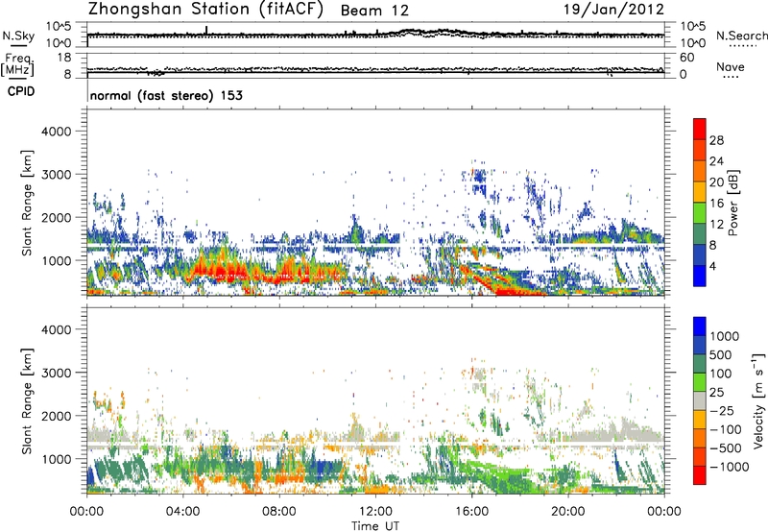768x532 pixels.
Task: Click the 04:00 time tick label
Action: (182, 512)
